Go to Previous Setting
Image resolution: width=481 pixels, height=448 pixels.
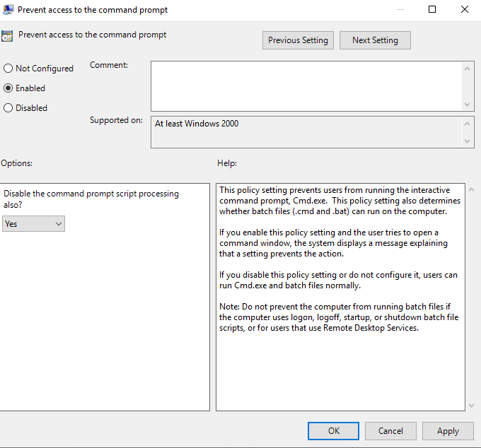pyautogui.click(x=298, y=40)
